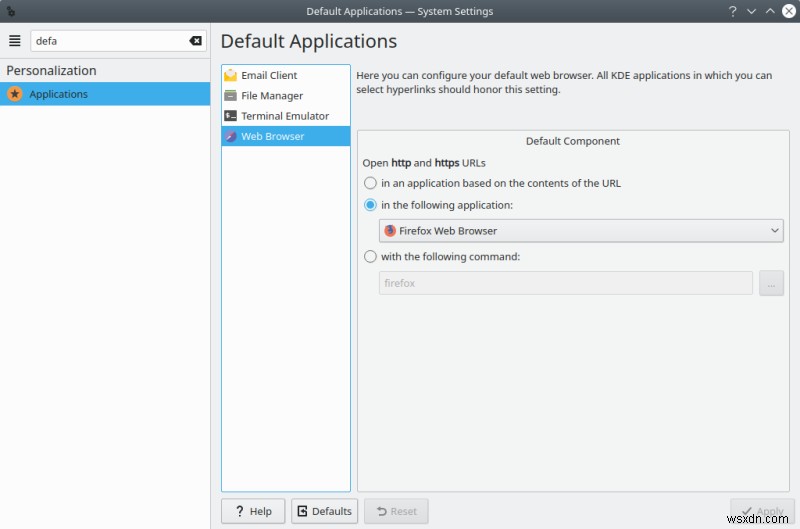Click the Personalization section header
Viewport: 800px width, 529px height.
tap(52, 70)
